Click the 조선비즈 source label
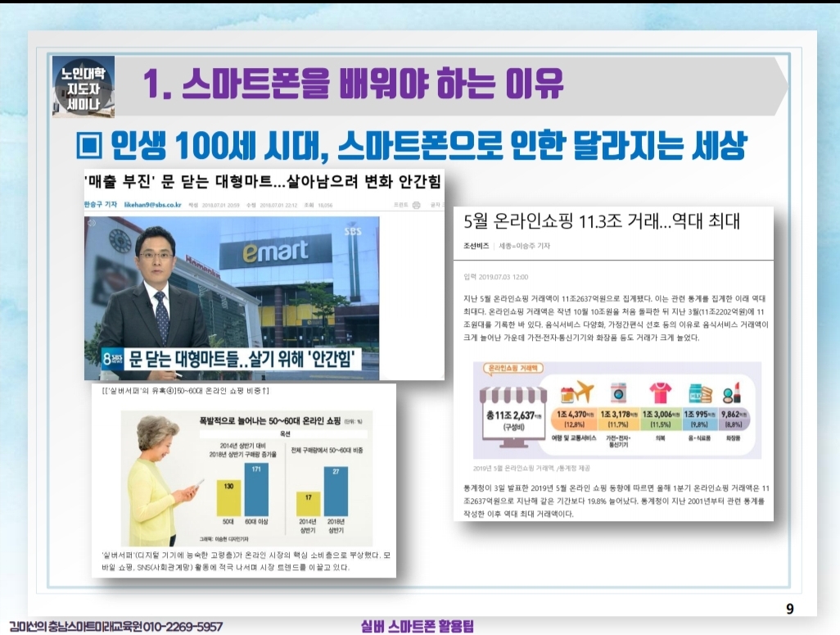The width and height of the screenshot is (840, 635). pyautogui.click(x=476, y=246)
